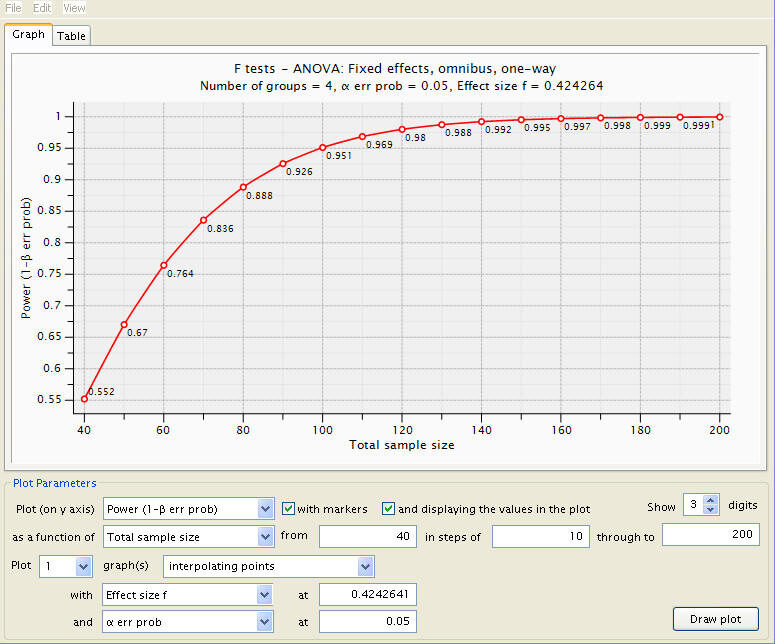
Task: Click the value label 0.998 in plot
Action: [x=617, y=126]
